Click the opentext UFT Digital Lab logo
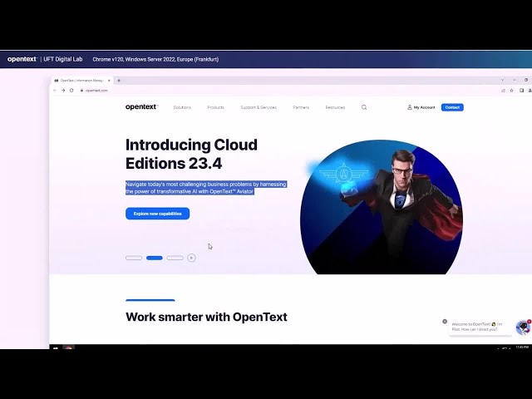Viewport: 532px width, 399px height. tap(45, 59)
